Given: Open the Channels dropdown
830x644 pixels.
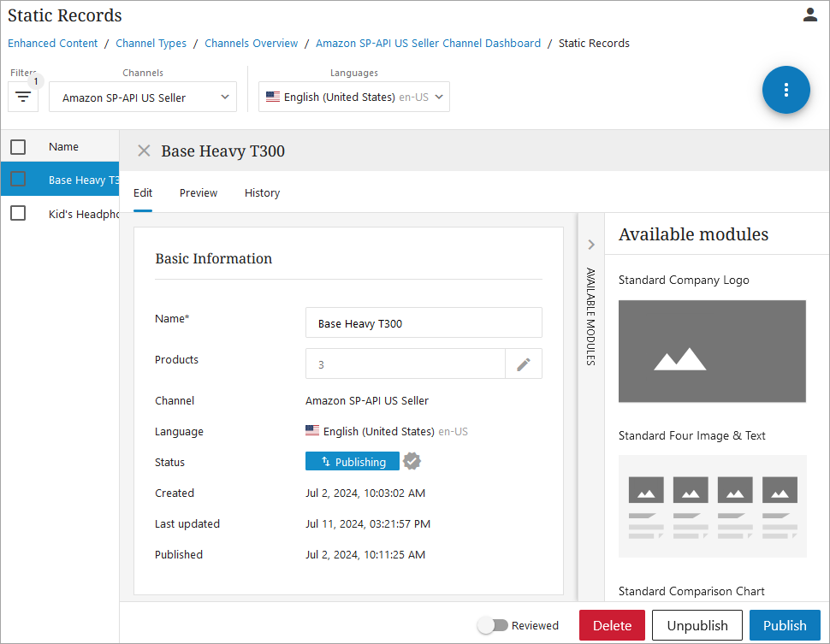Looking at the screenshot, I should point(143,97).
